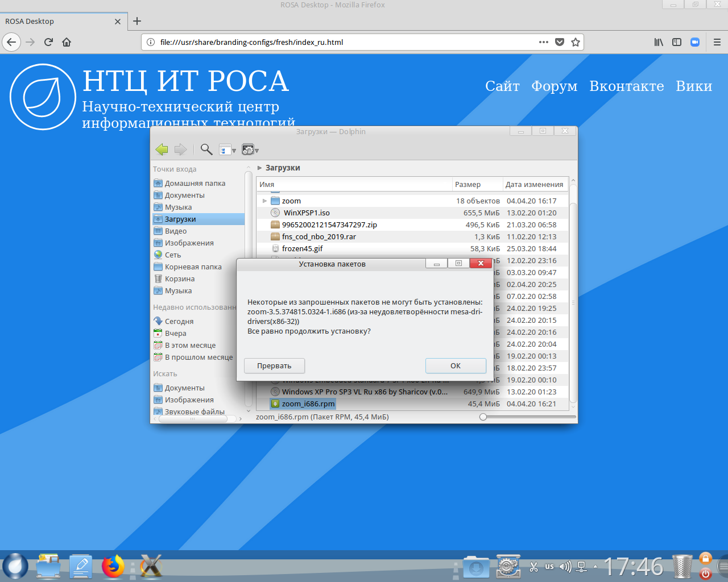
Task: Sort by Дата изменения column
Action: point(535,185)
